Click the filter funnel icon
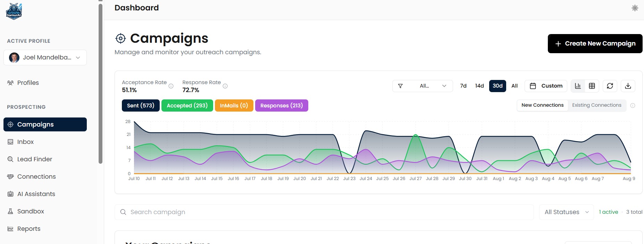This screenshot has width=644, height=244. [400, 86]
